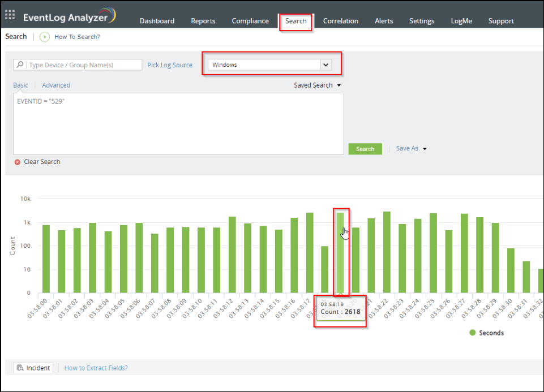Open the apps grid icon

[10, 15]
